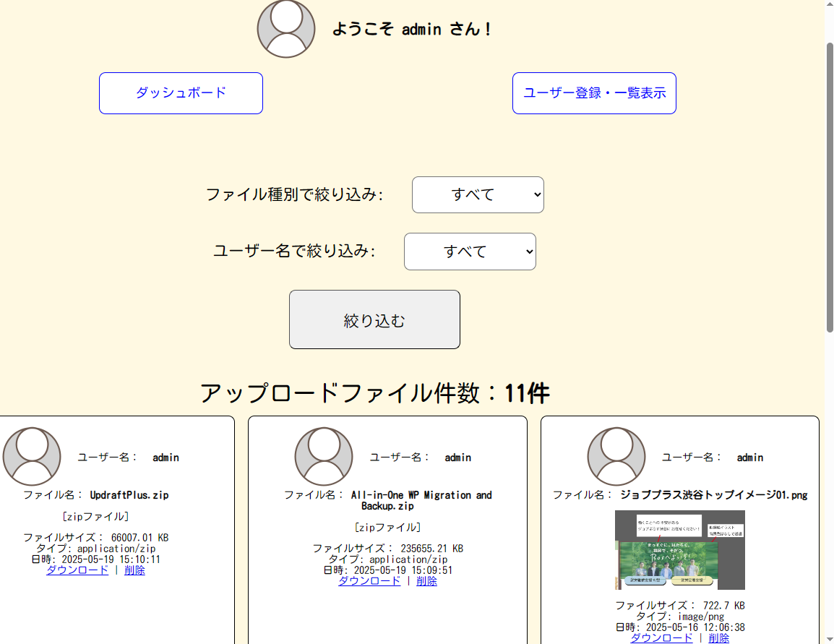The height and width of the screenshot is (644, 834).
Task: Click the ファイル種別で絞り込み: label
Action: [x=295, y=194]
